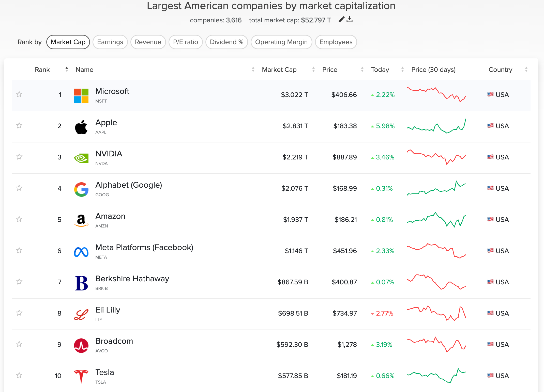
Task: Click Amazon's 30-day price sparkline
Action: pyautogui.click(x=436, y=219)
